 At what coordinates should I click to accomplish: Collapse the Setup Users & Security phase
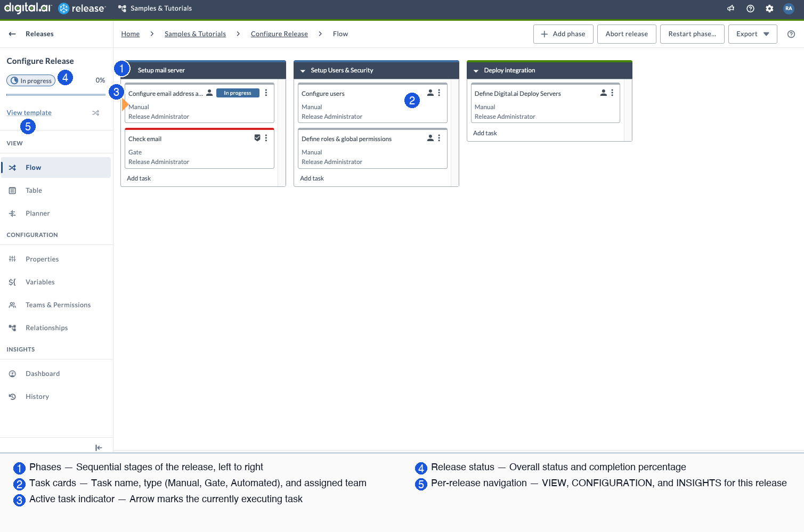(x=303, y=71)
